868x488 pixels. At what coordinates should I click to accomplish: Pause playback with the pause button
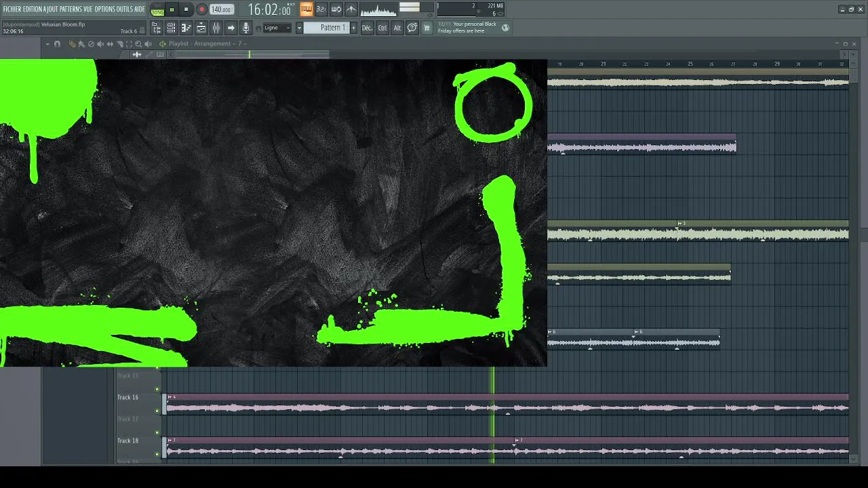coord(172,9)
